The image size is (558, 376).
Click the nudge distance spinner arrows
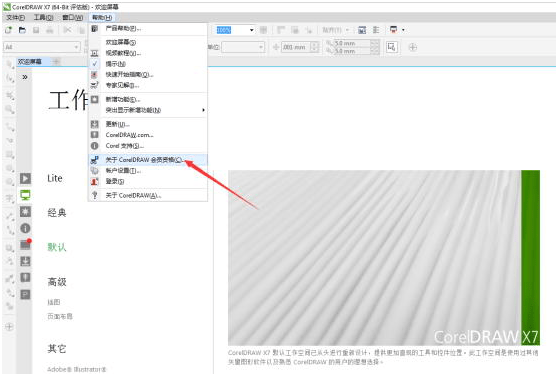315,47
